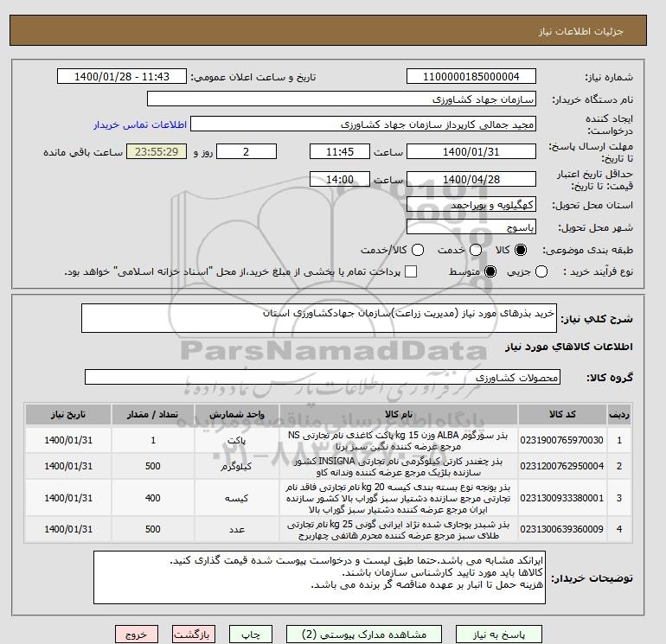This screenshot has height=644, width=666.
Task: Click the unit cell پاکت
Action: (x=237, y=441)
